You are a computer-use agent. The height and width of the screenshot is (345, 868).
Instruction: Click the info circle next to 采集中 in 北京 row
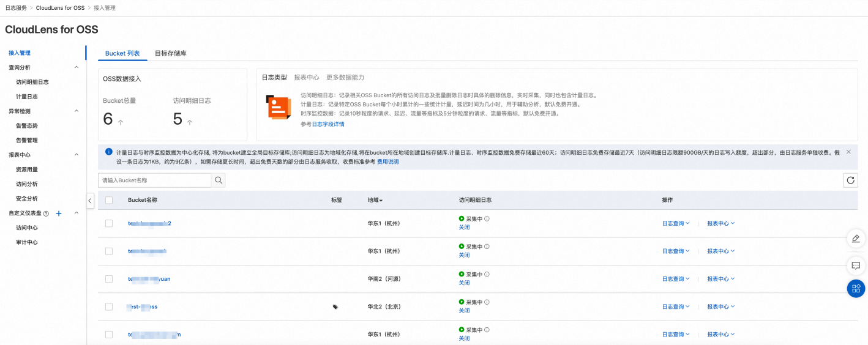click(487, 302)
